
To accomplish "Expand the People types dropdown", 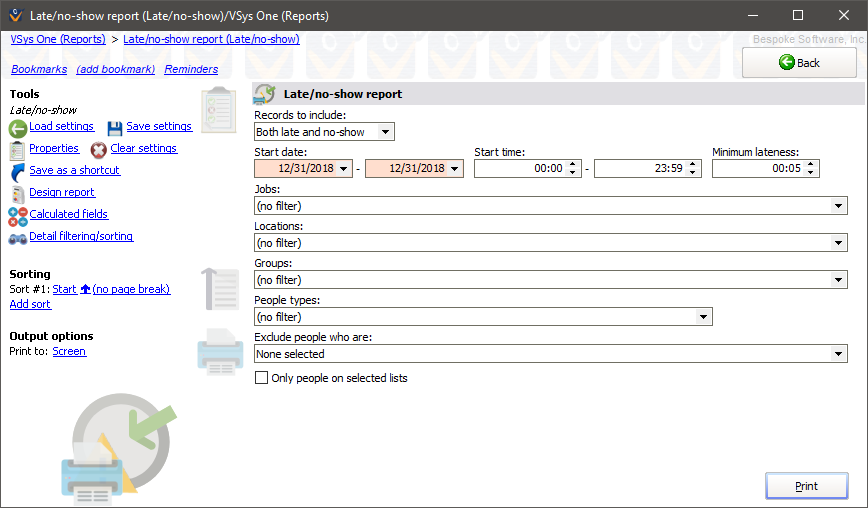I will click(x=703, y=317).
